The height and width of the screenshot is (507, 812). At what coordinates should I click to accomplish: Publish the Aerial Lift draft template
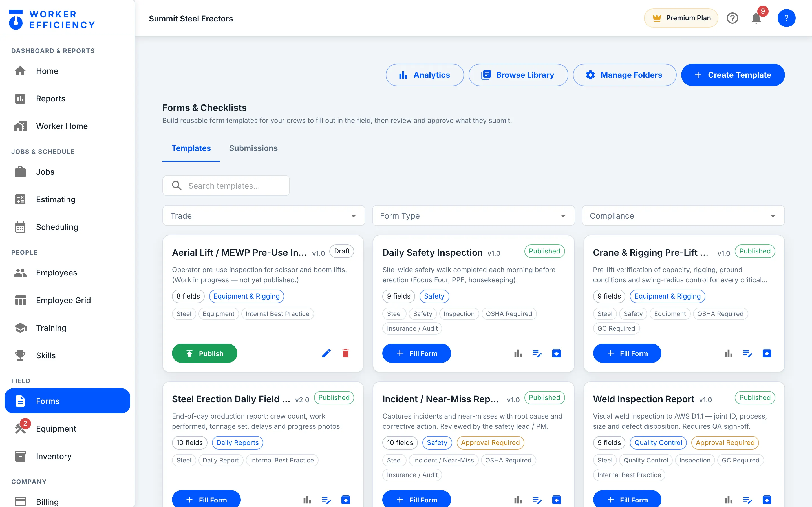[x=205, y=353]
